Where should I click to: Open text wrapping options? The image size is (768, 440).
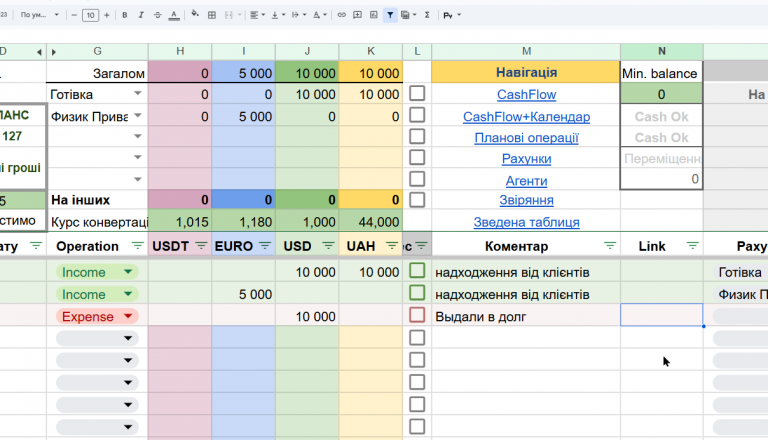[298, 15]
